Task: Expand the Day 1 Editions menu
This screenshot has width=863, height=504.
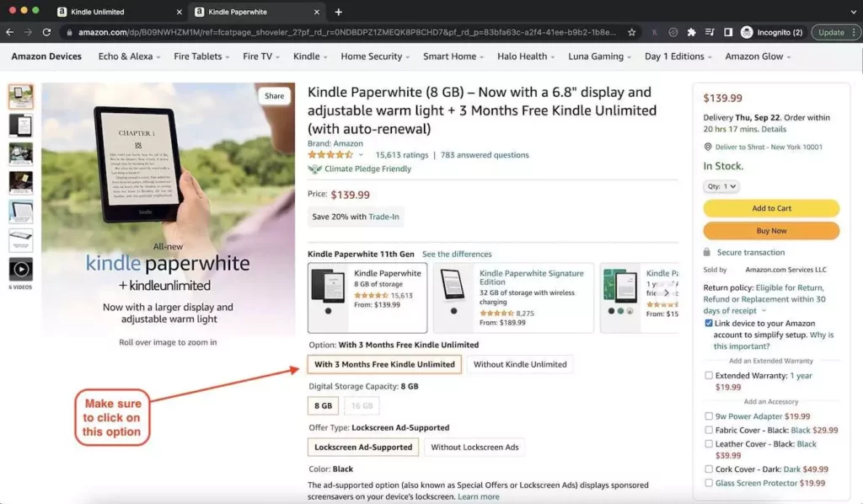Action: pos(678,56)
